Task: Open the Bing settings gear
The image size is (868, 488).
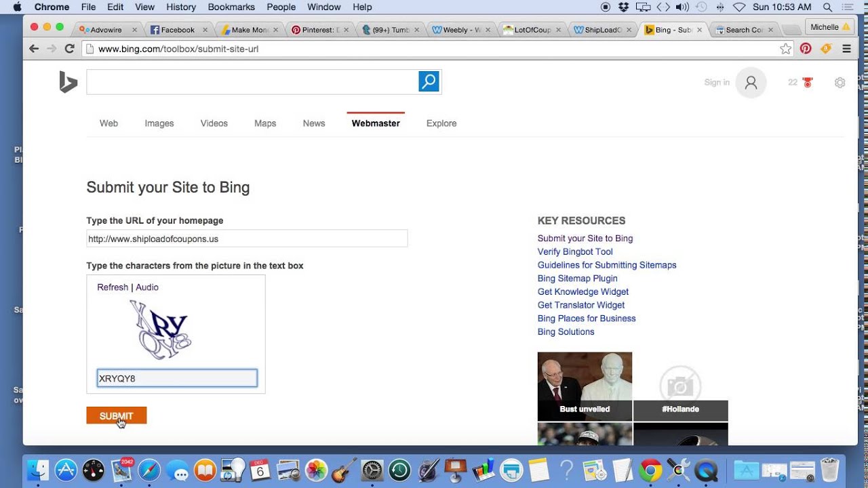Action: [840, 83]
